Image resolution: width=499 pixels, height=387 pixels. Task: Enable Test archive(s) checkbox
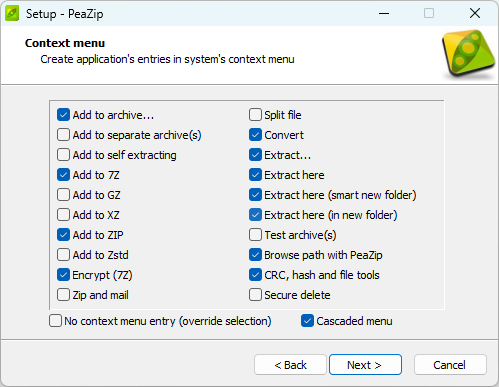click(x=255, y=235)
